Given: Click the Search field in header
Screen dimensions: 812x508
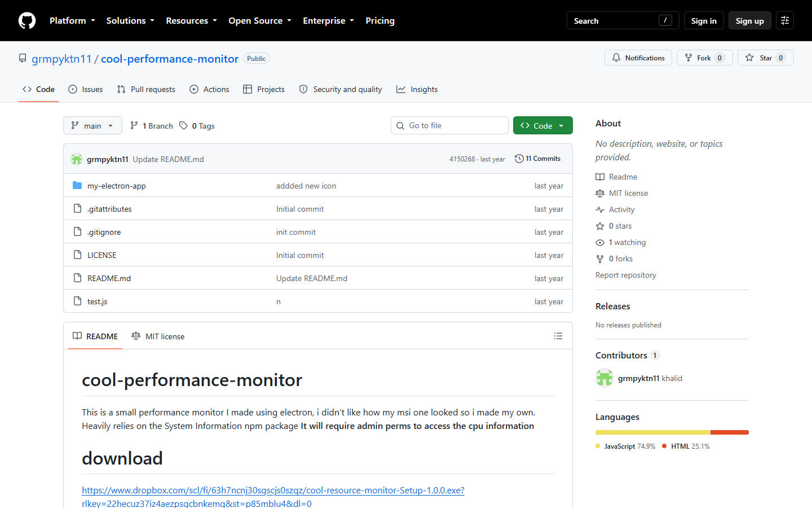Looking at the screenshot, I should pos(623,20).
